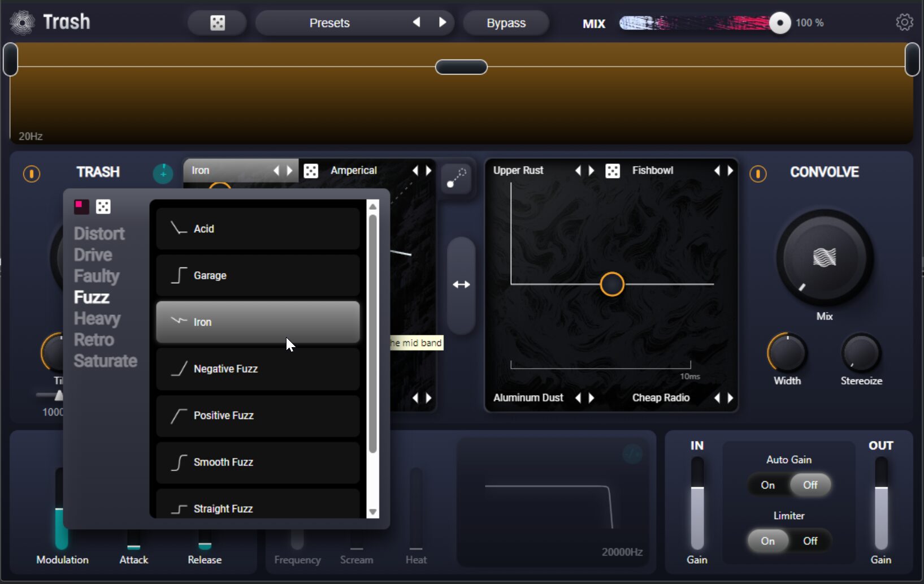The width and height of the screenshot is (924, 584).
Task: Click the Width knob
Action: [x=787, y=353]
